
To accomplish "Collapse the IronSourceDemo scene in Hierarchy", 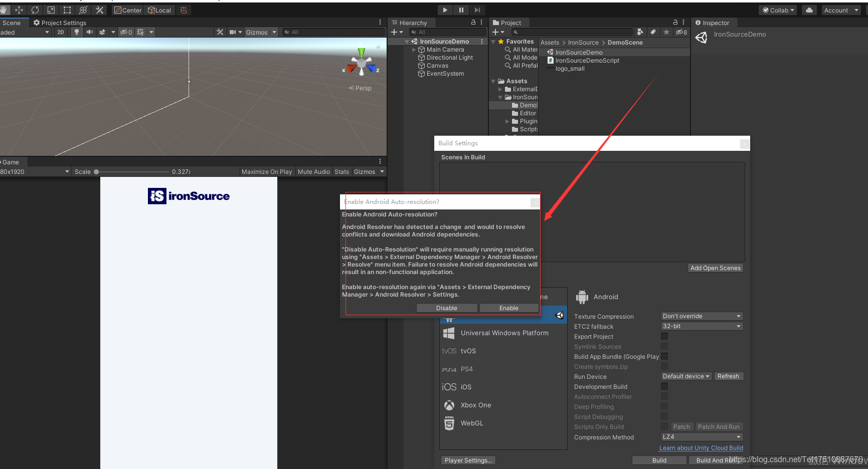I will tap(407, 42).
